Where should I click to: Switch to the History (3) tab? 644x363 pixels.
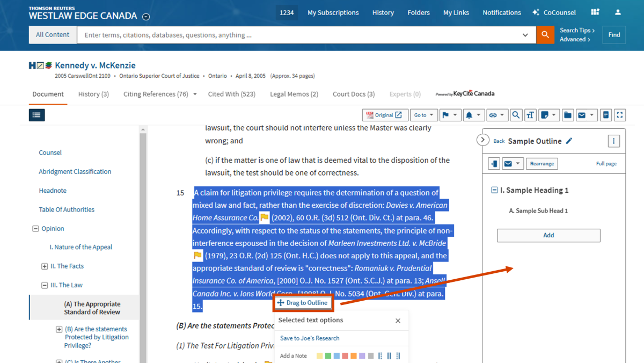pos(93,94)
